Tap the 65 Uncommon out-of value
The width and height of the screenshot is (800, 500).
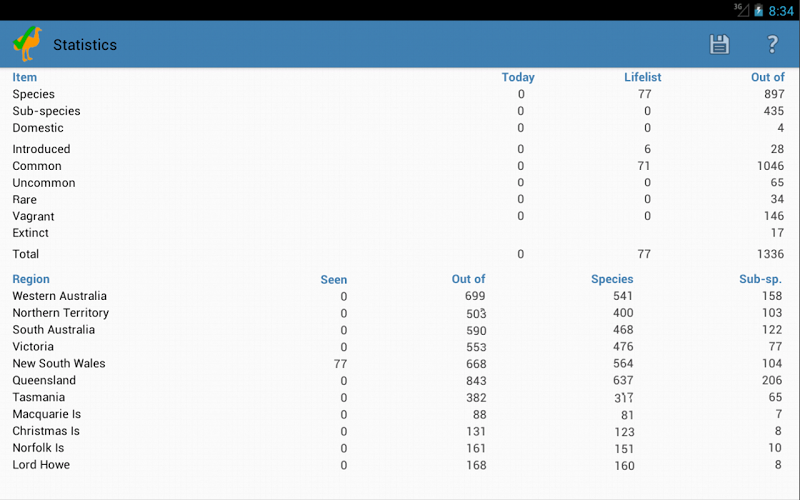pyautogui.click(x=777, y=182)
